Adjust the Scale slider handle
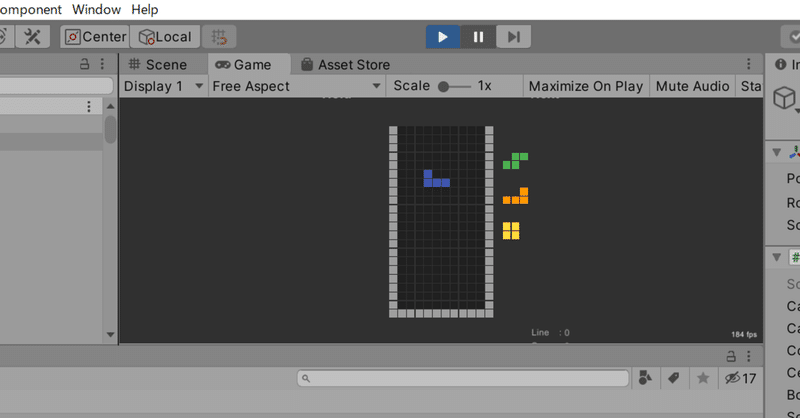Screen dimensions: 800x418 [x=443, y=87]
